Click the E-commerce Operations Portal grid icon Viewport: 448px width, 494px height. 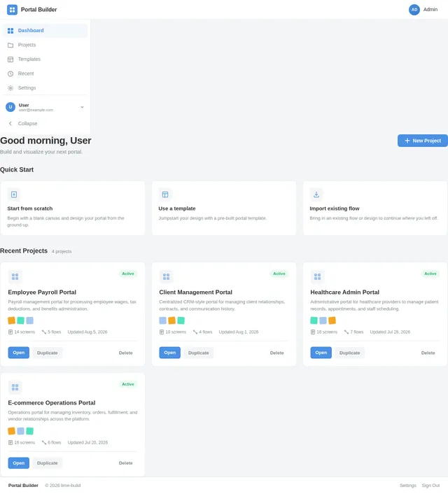(x=15, y=387)
